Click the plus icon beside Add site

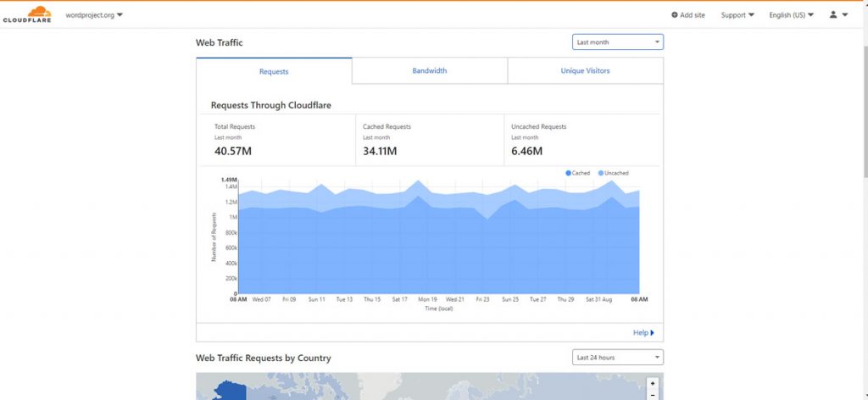[675, 15]
